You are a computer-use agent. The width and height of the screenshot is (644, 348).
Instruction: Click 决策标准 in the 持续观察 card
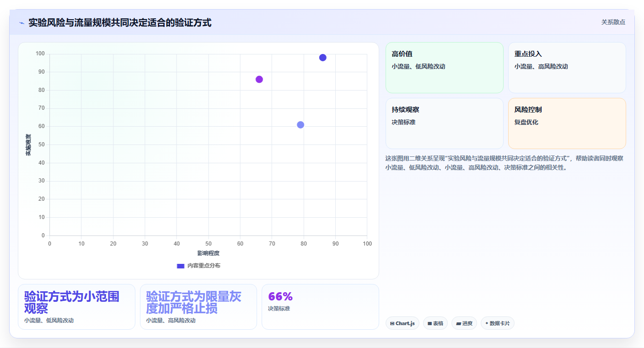pyautogui.click(x=404, y=122)
